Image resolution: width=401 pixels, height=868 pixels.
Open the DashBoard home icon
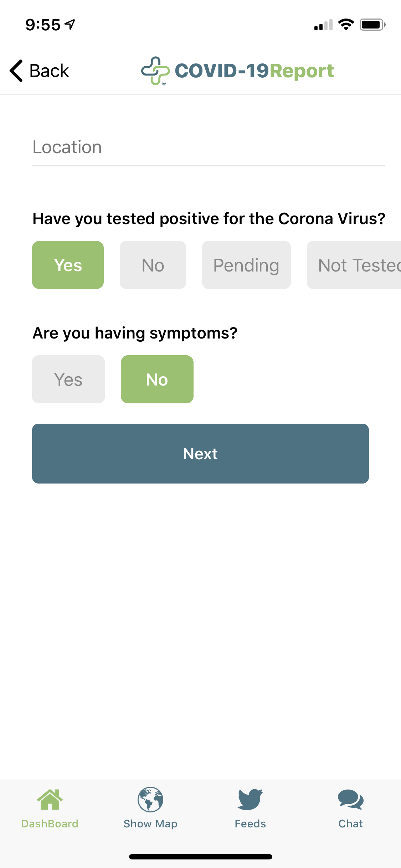point(50,800)
